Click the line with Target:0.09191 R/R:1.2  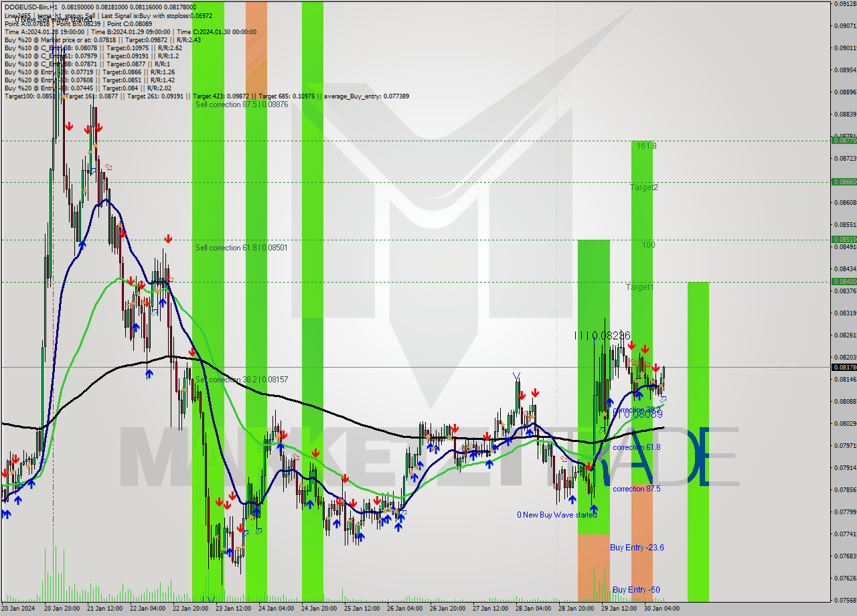(x=91, y=56)
